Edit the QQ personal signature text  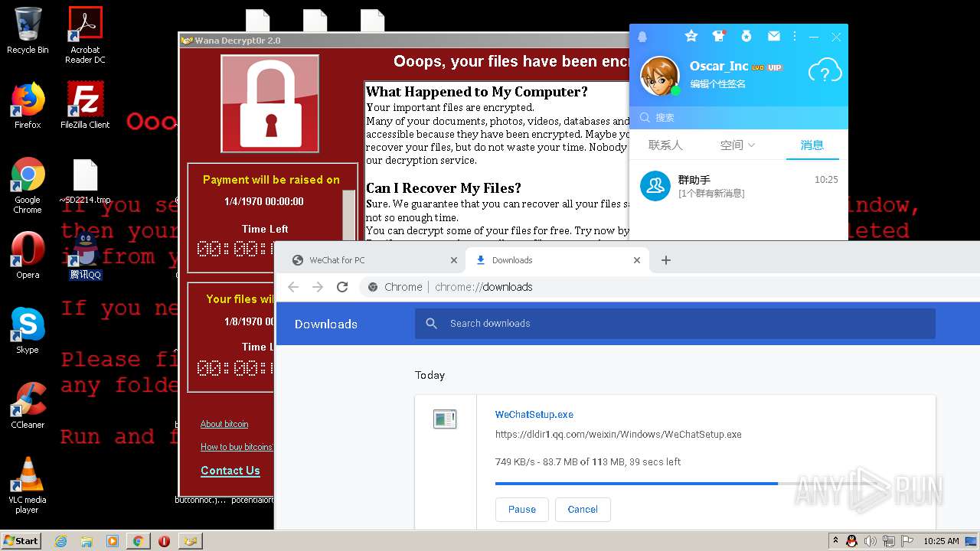[717, 84]
